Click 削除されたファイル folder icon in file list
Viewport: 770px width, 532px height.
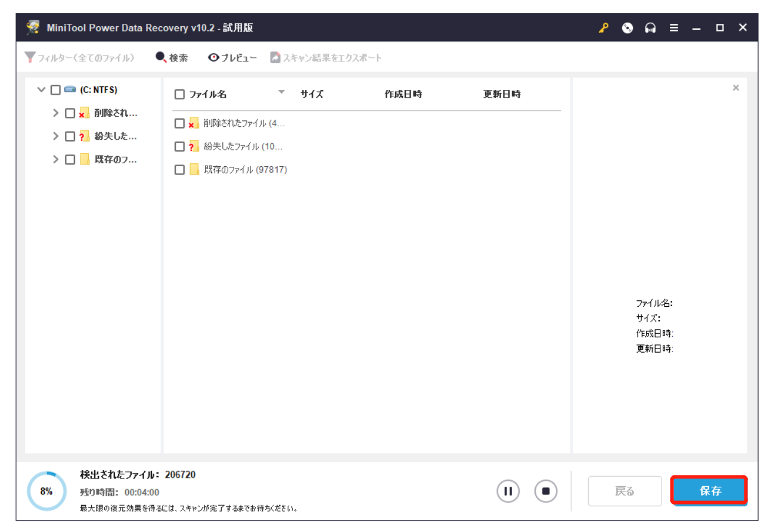194,123
